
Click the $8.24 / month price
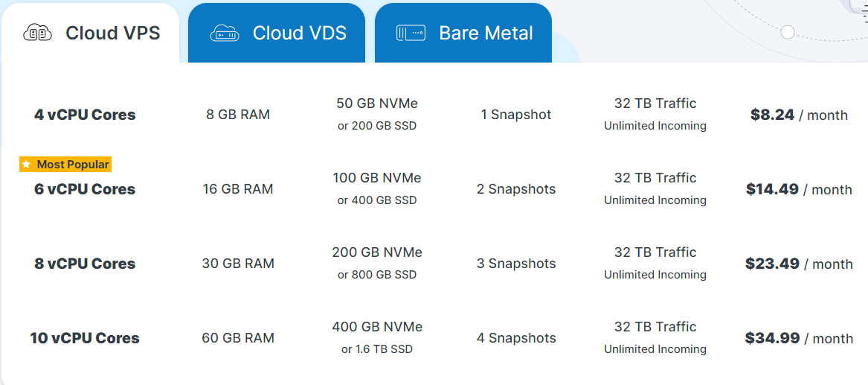799,115
